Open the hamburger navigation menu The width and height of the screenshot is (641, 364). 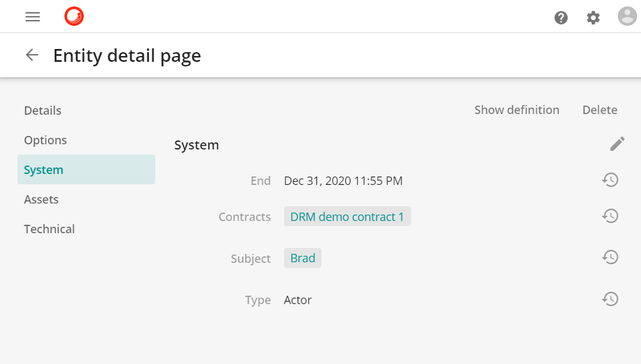33,17
